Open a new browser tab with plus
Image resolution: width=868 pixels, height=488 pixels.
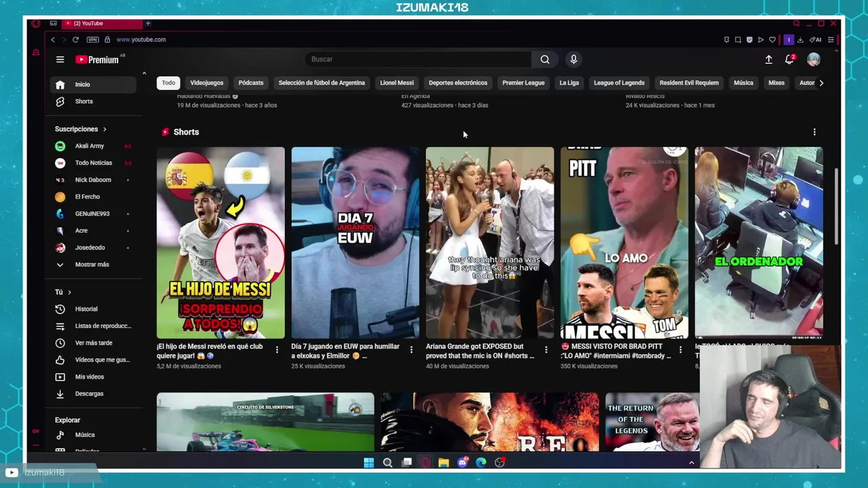148,23
